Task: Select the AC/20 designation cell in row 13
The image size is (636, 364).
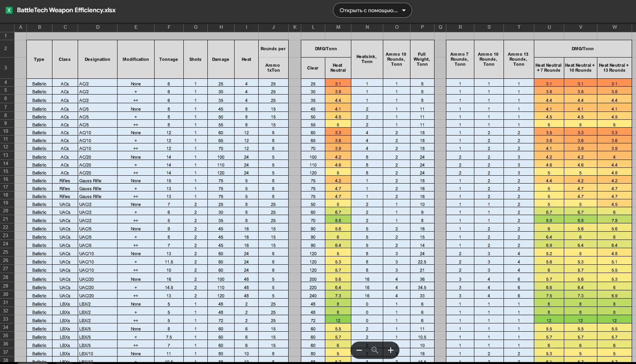Action: (x=97, y=157)
